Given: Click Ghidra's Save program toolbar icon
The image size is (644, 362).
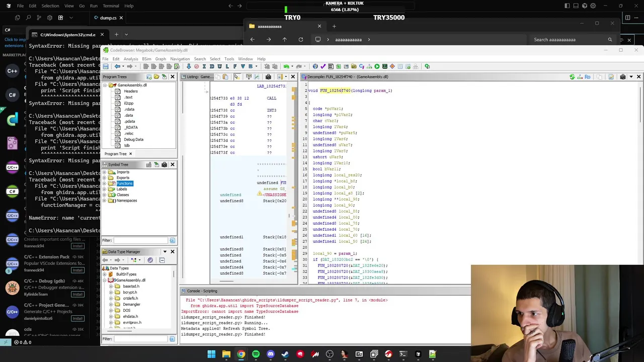Looking at the screenshot, I should (x=105, y=66).
